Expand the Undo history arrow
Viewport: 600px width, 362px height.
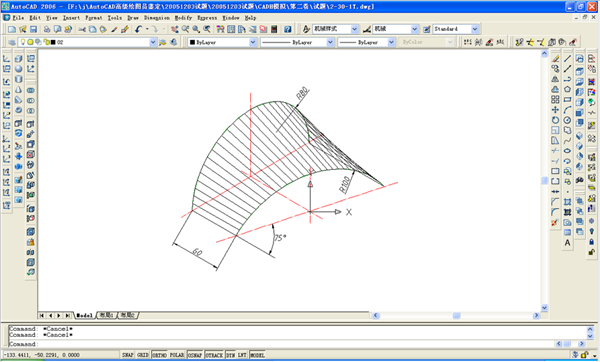coord(147,29)
